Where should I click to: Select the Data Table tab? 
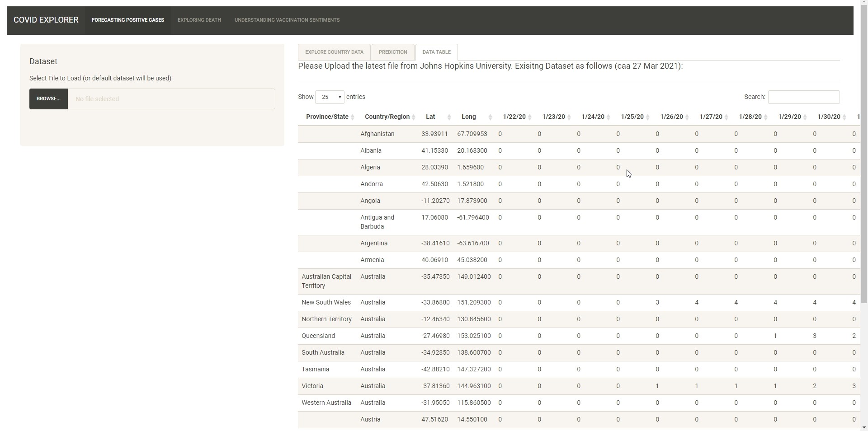click(x=436, y=52)
